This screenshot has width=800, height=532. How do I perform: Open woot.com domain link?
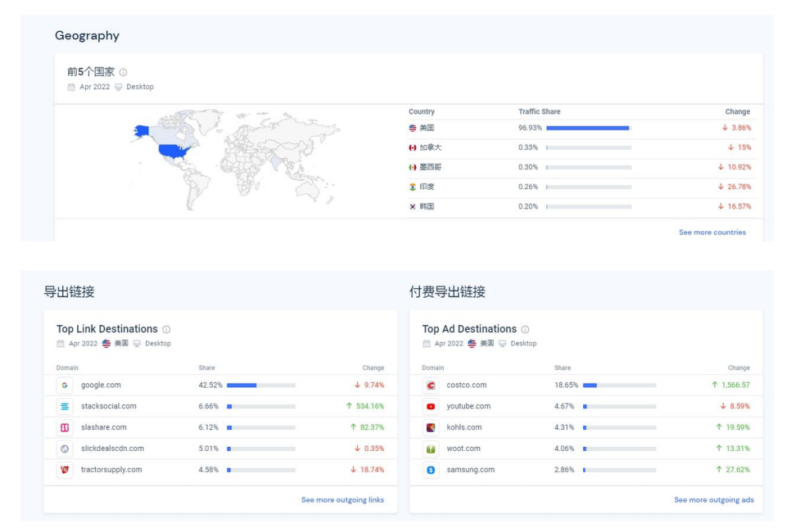[x=463, y=449]
